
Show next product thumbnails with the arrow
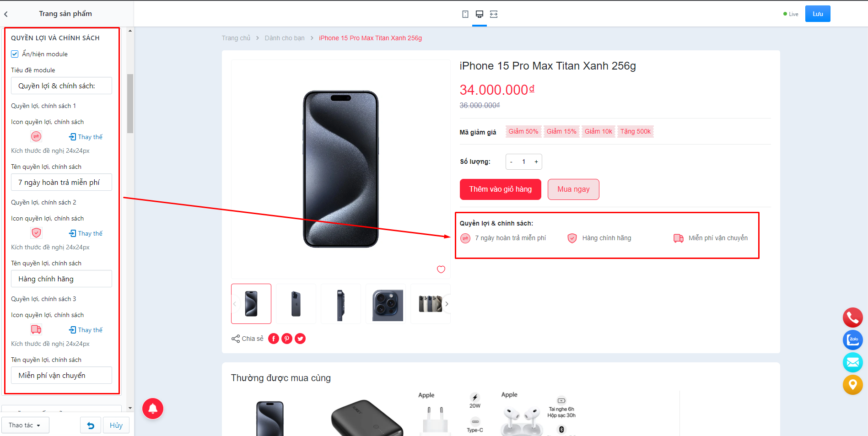(447, 304)
